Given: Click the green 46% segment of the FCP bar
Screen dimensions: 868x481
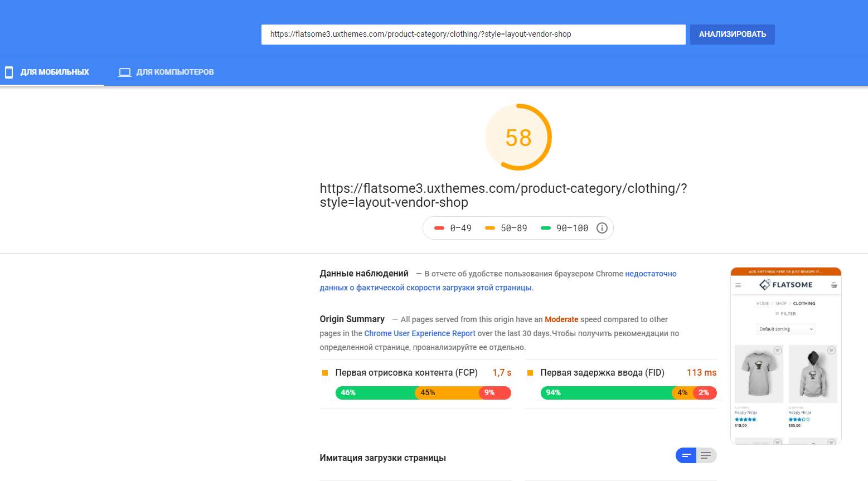Looking at the screenshot, I should (x=375, y=393).
